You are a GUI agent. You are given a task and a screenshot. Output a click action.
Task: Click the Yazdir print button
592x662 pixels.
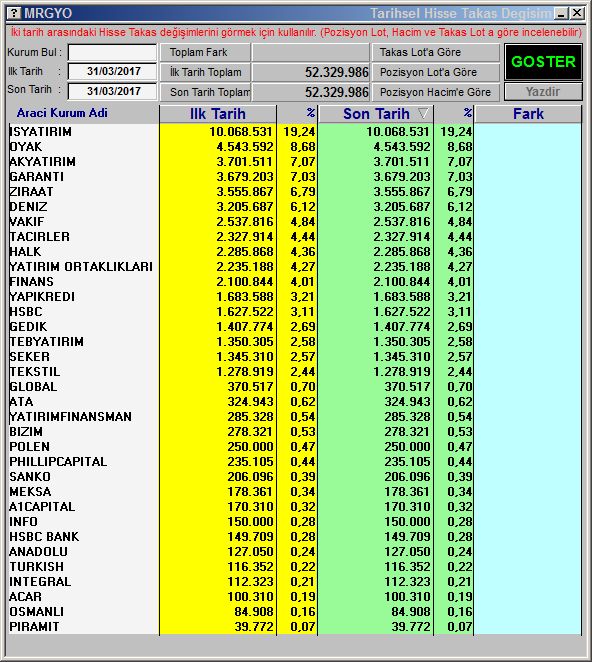click(543, 92)
